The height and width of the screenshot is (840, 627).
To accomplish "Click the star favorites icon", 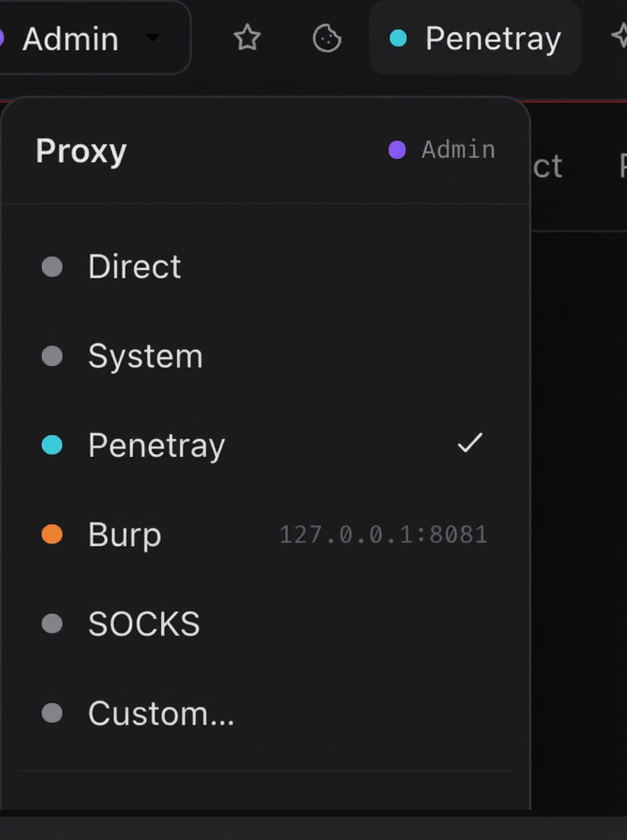I will coord(247,38).
